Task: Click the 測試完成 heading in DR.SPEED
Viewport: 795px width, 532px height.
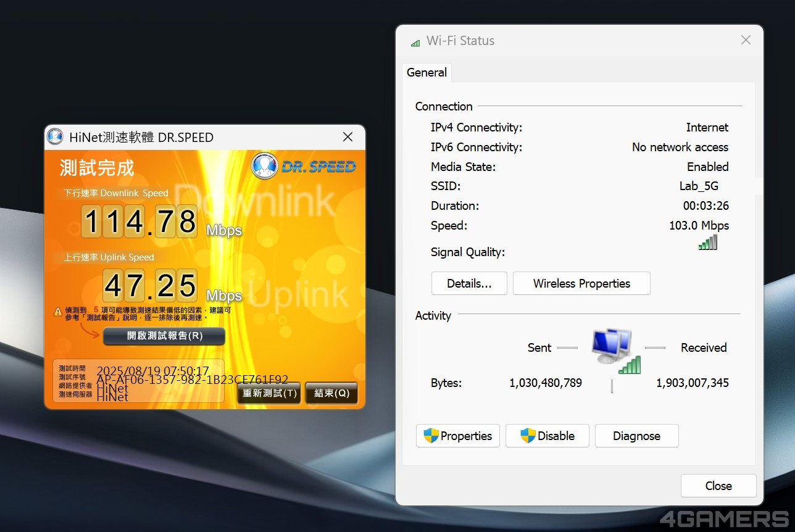Action: pyautogui.click(x=97, y=167)
